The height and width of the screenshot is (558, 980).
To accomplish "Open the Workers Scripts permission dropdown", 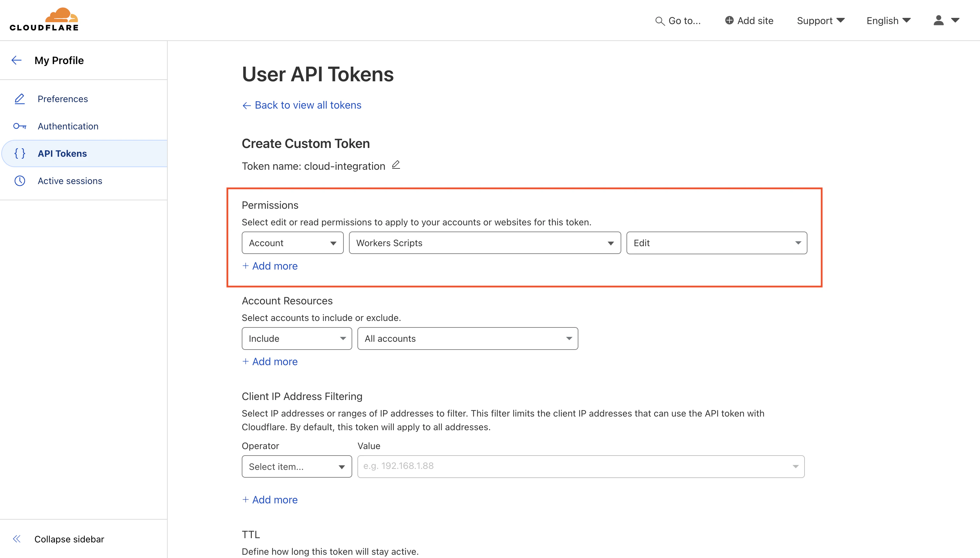I will click(x=485, y=243).
